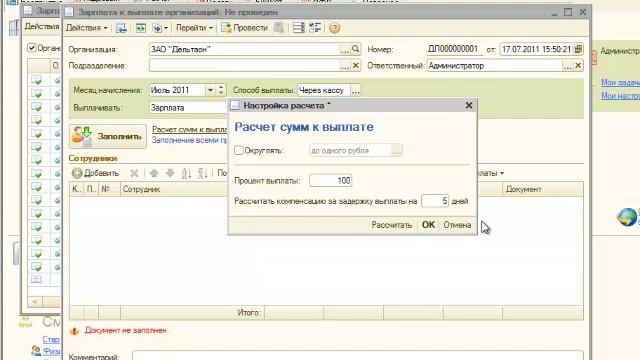Click the globe icon at right edge
Viewport: 640px width, 360px height.
click(627, 217)
